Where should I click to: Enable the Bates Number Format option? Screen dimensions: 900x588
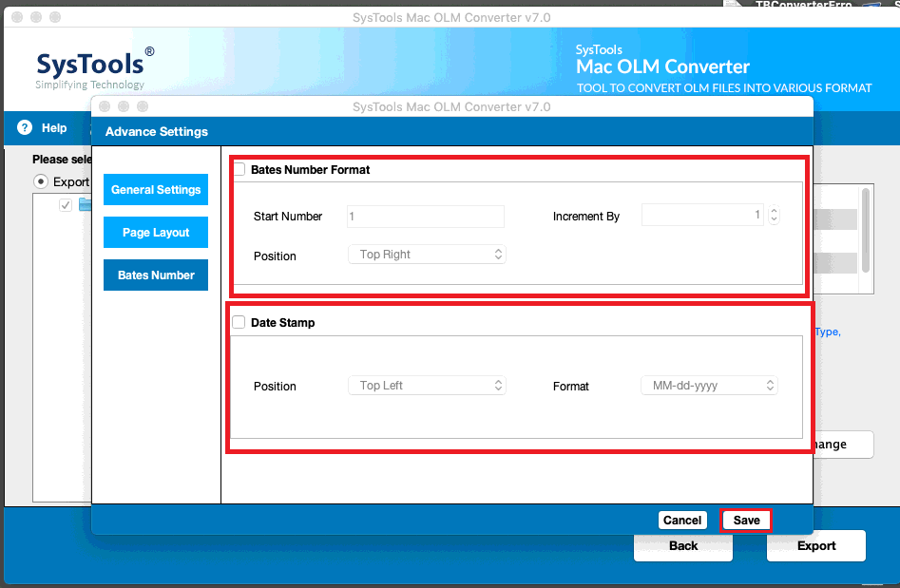tap(239, 168)
